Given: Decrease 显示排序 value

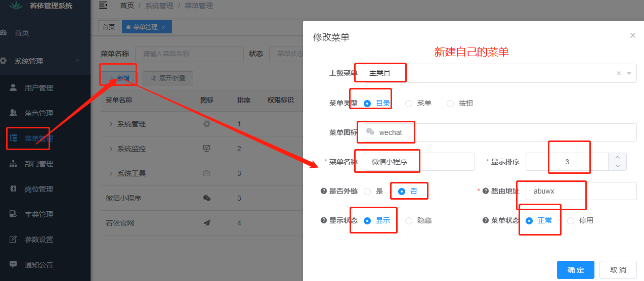Looking at the screenshot, I should tap(617, 166).
